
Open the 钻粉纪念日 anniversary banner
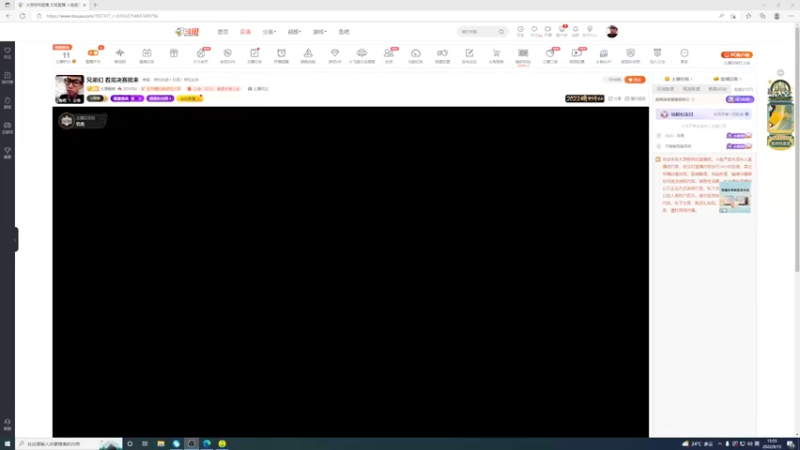(x=704, y=114)
